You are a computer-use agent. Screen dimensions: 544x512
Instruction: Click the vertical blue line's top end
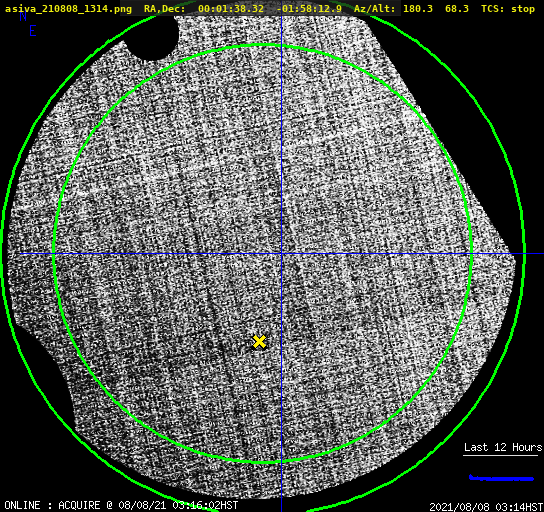point(281,17)
